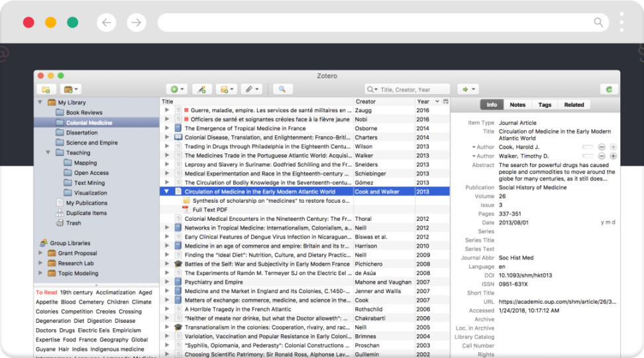Viewport: 644px width, 358px height.
Task: Select the Visualization subcollection
Action: (x=90, y=193)
